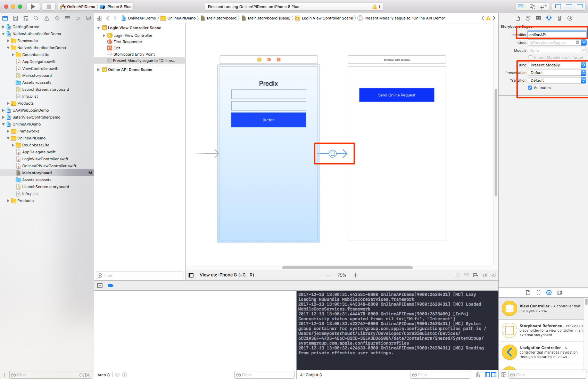This screenshot has width=588, height=379.
Task: Collapse the Login View Controller Scene
Action: [98, 28]
